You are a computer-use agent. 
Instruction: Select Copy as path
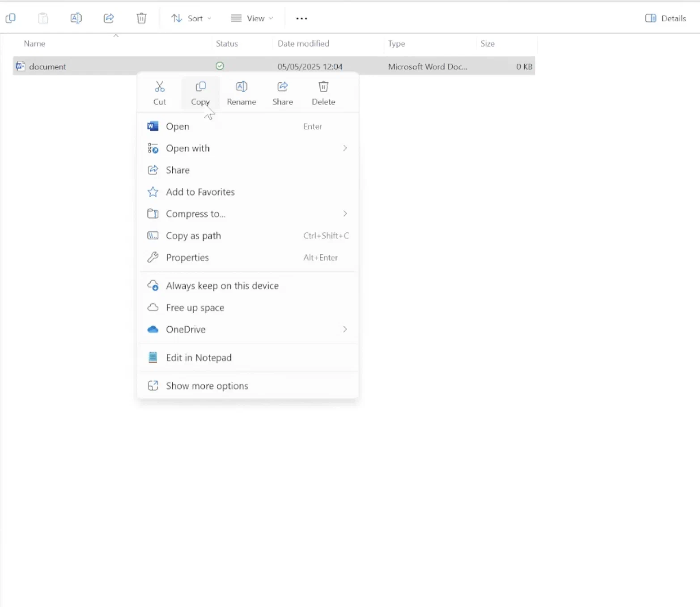coord(248,236)
